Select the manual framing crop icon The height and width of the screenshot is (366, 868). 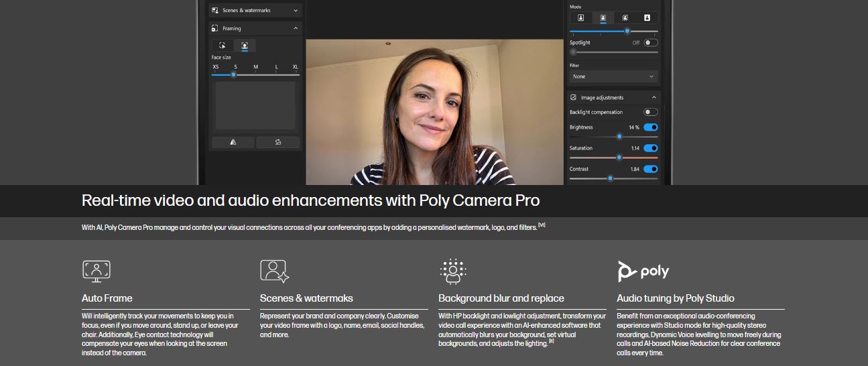tap(222, 46)
